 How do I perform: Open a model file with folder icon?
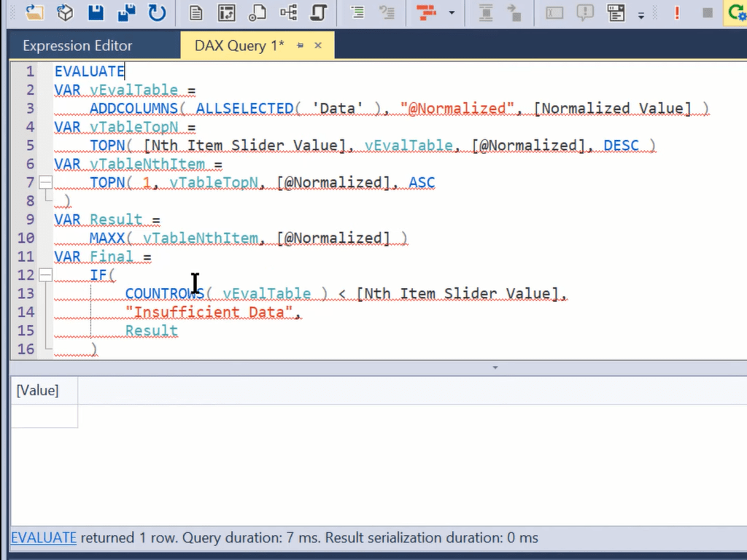[34, 12]
